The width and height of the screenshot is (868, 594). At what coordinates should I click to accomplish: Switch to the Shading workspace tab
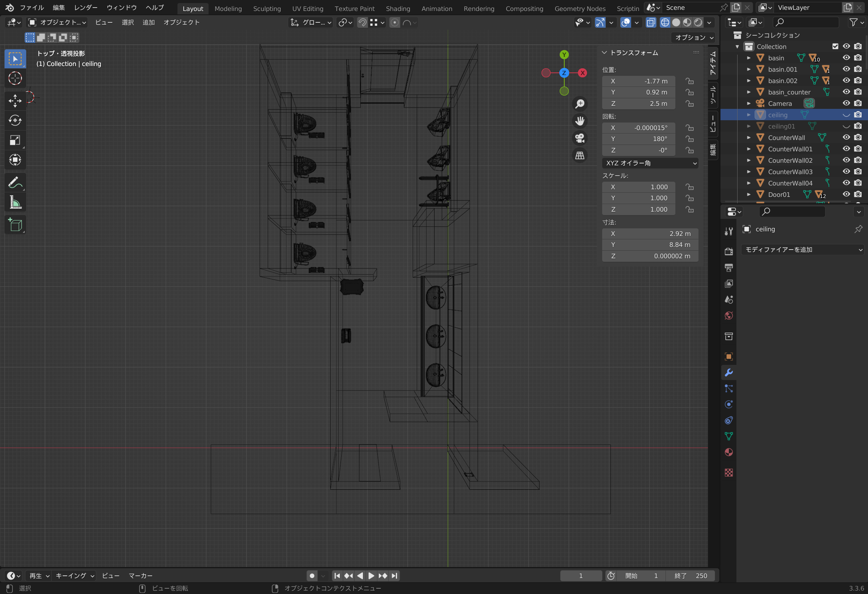pos(397,8)
